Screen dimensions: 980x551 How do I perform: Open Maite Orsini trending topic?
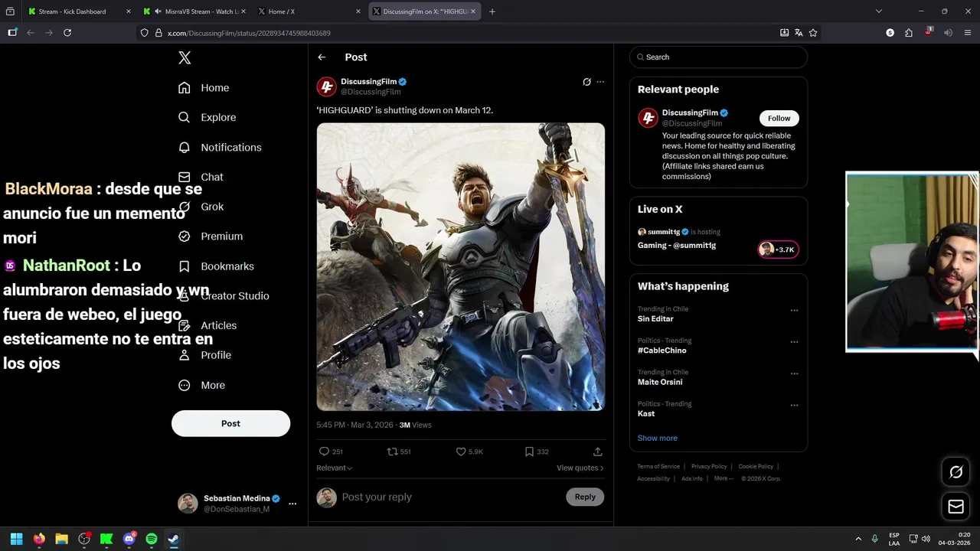pos(660,382)
